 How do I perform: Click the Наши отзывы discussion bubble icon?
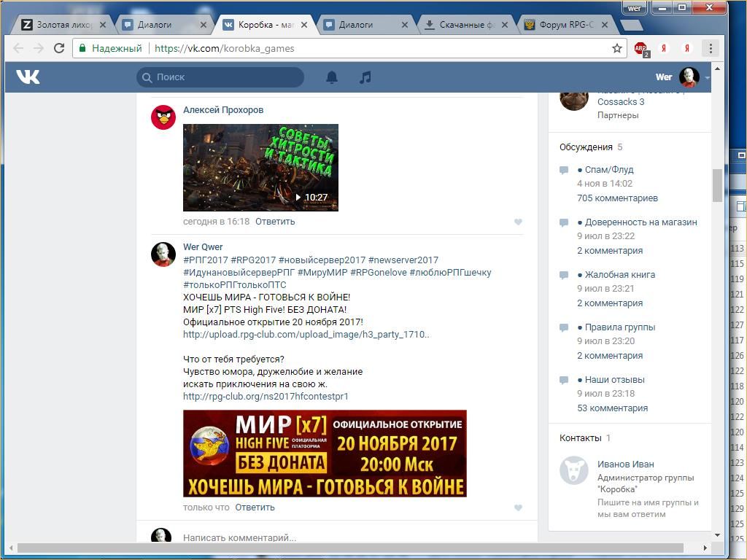(564, 380)
